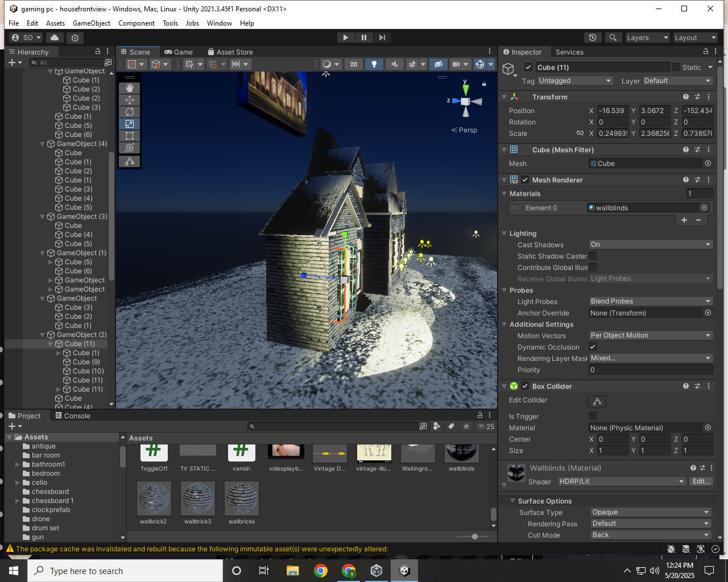Viewport: 728px width, 582px height.
Task: Select the Hand tool in scene toolbar
Action: [130, 88]
